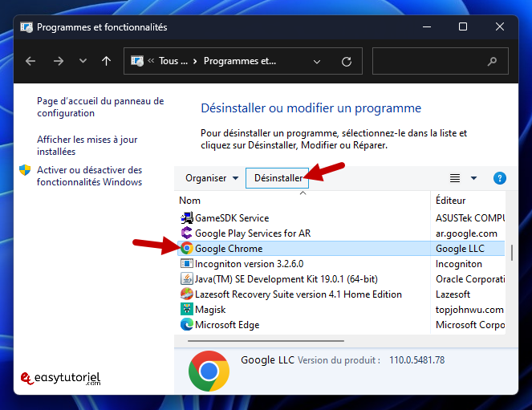
Task: Open 'Activer ou désactiver des fonctionnalités Windows'
Action: tap(89, 176)
